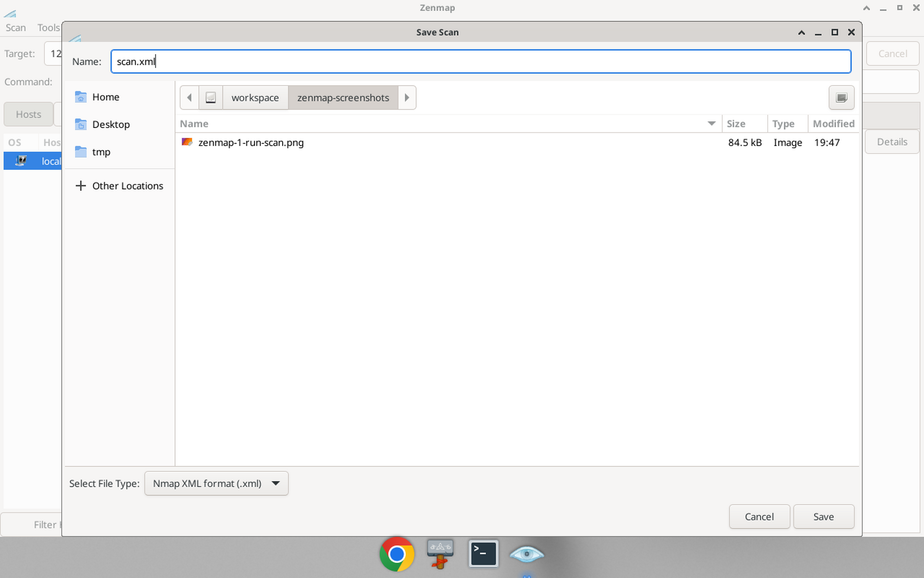Click the Save button
This screenshot has width=924, height=578.
[x=824, y=516]
